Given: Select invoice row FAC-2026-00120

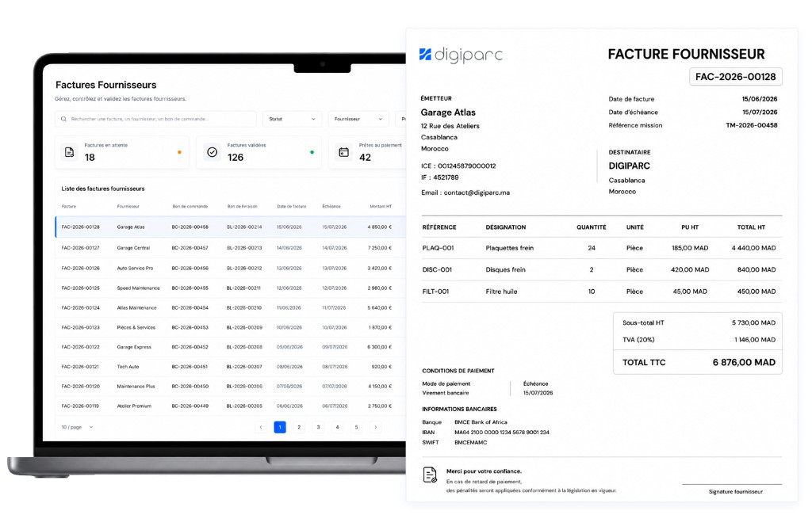Looking at the screenshot, I should coord(231,386).
